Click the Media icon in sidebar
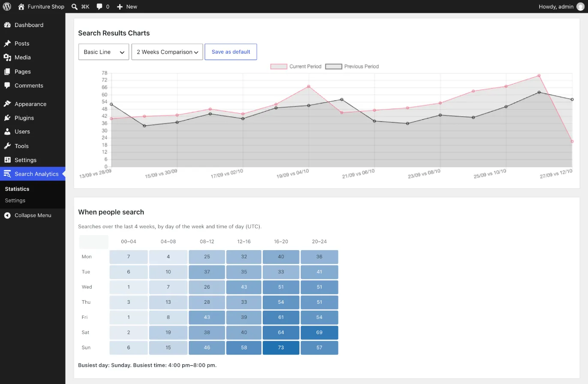The height and width of the screenshot is (384, 588). pos(7,57)
